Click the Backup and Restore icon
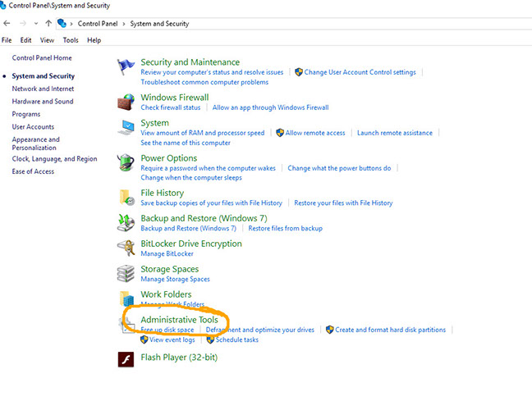The width and height of the screenshot is (532, 401). (x=126, y=223)
